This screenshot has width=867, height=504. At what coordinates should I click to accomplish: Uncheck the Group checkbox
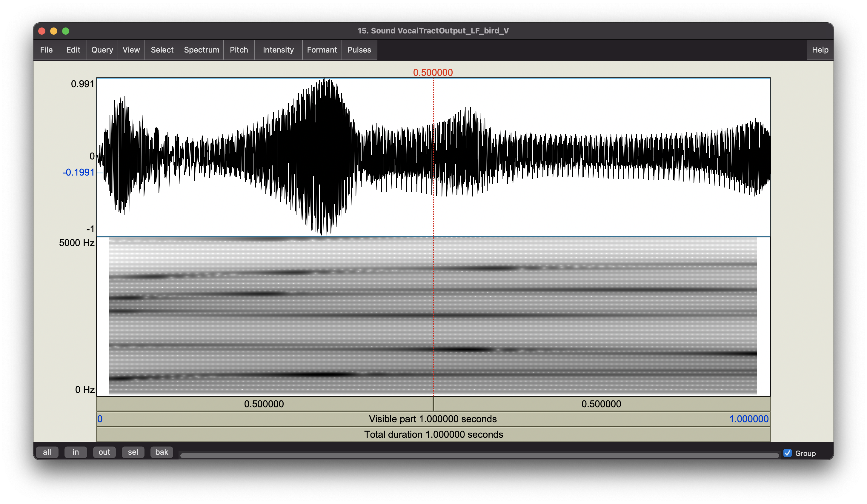787,453
